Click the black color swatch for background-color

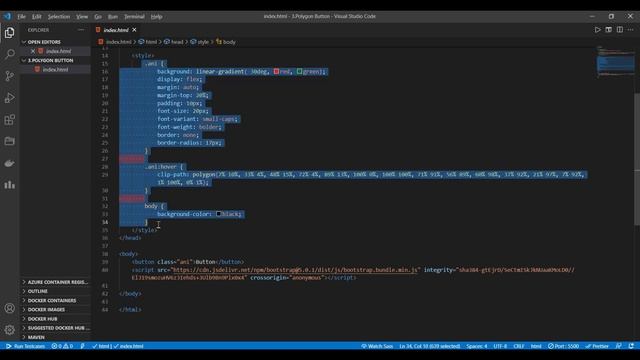219,214
